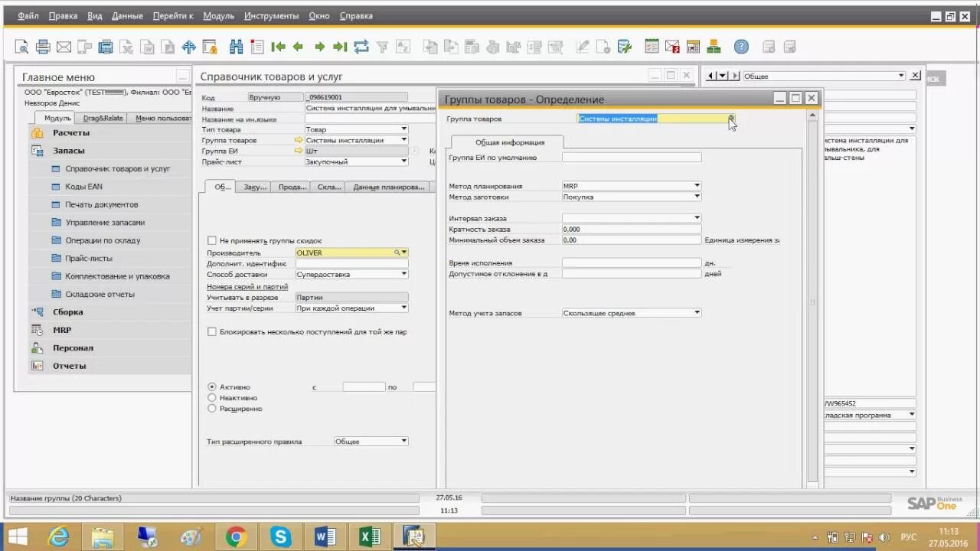Viewport: 980px width, 551px height.
Task: Toggle 'Блокировать несколько поступлений' checkbox
Action: [x=212, y=332]
